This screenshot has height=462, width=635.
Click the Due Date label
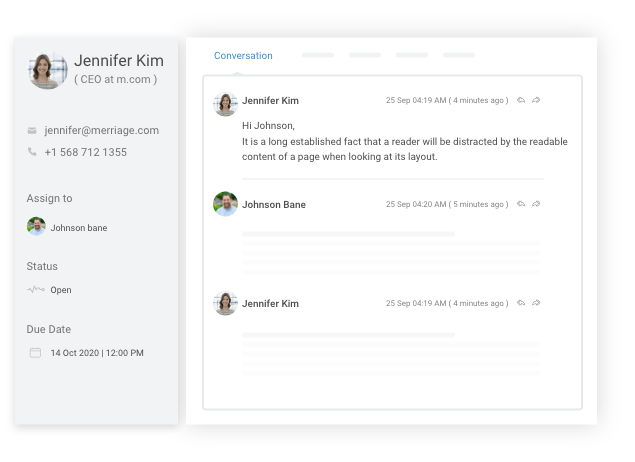pyautogui.click(x=49, y=329)
